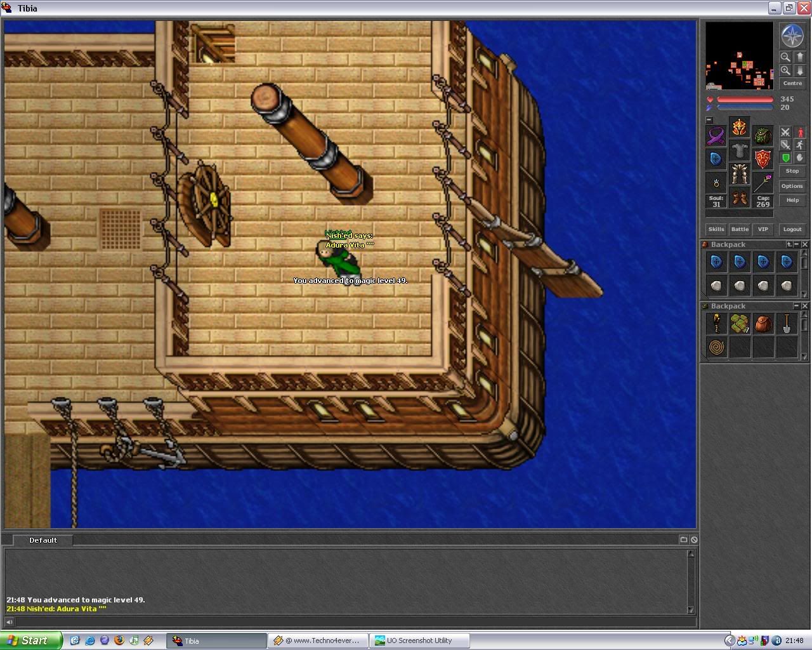The width and height of the screenshot is (812, 650).
Task: Click chat line 'Nish'ed: Adura Vita'
Action: click(x=56, y=609)
